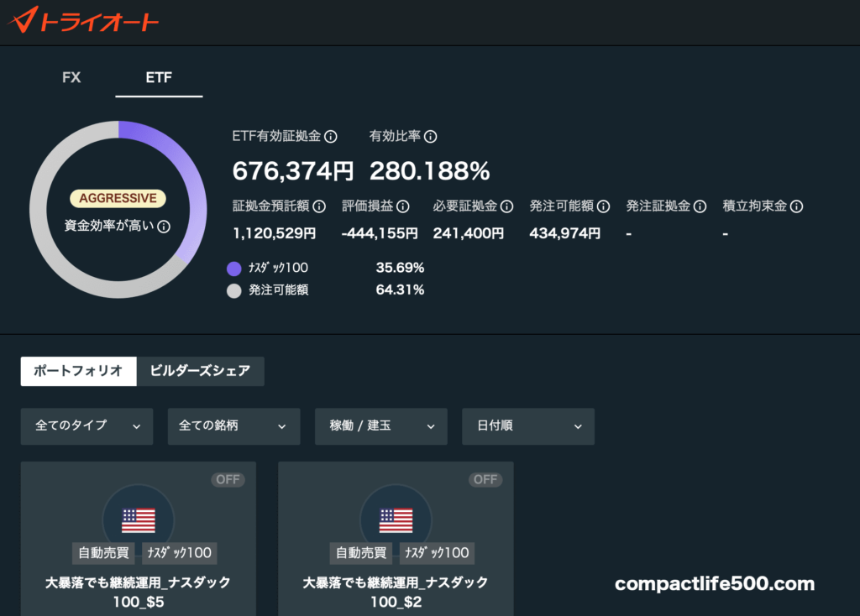Toggle OFF switch on ナスダック100_$2 card

(x=485, y=479)
